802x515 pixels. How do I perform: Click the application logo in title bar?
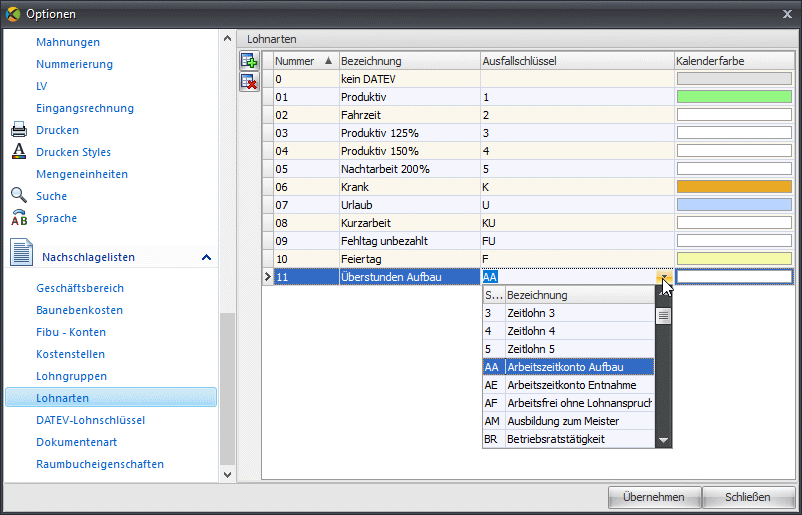pyautogui.click(x=13, y=14)
